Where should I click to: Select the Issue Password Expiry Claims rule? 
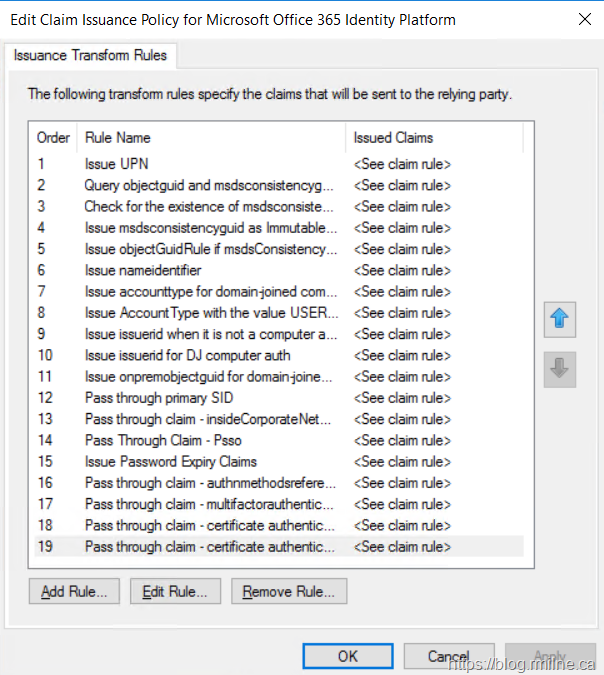[170, 462]
